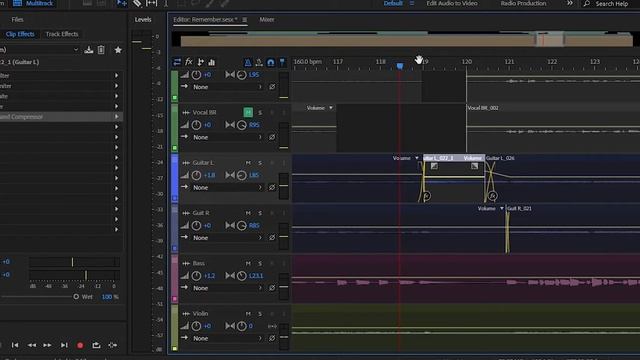This screenshot has height=360, width=640.
Task: Mute the Guitar L track
Action: pyautogui.click(x=248, y=162)
